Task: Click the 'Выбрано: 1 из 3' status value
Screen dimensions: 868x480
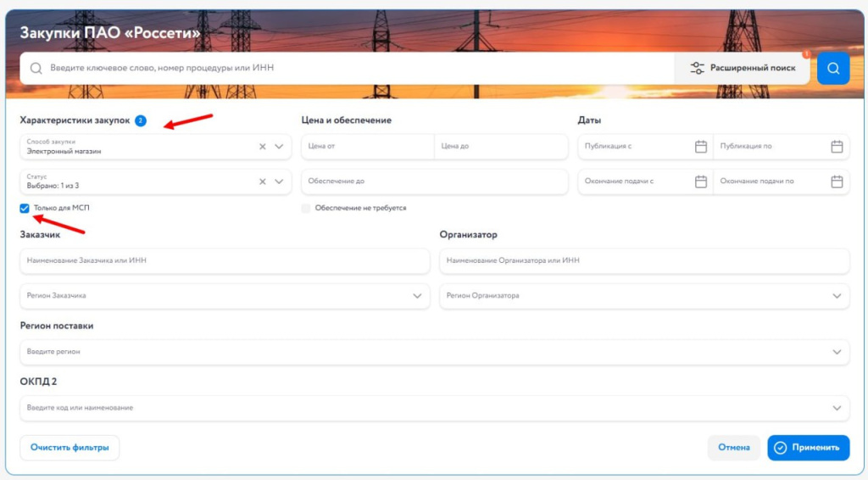Action: click(53, 186)
